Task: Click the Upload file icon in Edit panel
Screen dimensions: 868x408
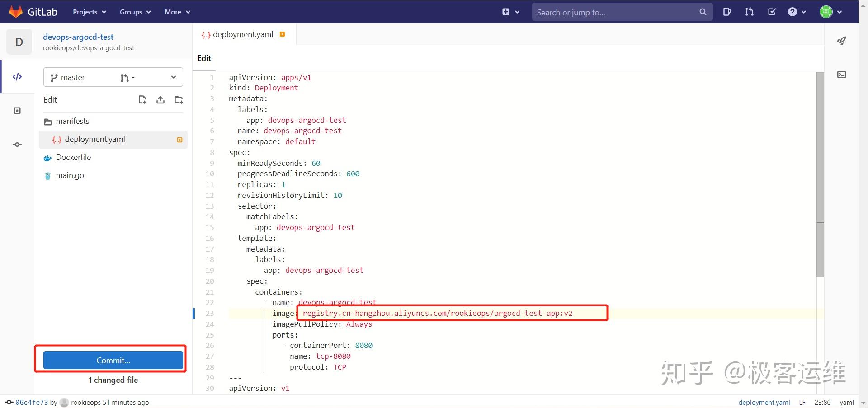Action: [160, 100]
